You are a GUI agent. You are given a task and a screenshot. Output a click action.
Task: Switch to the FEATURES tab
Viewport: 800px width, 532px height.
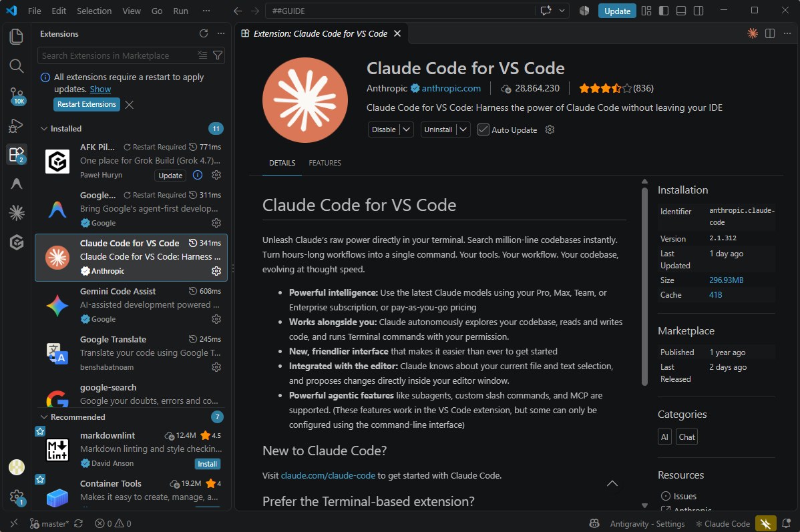325,163
